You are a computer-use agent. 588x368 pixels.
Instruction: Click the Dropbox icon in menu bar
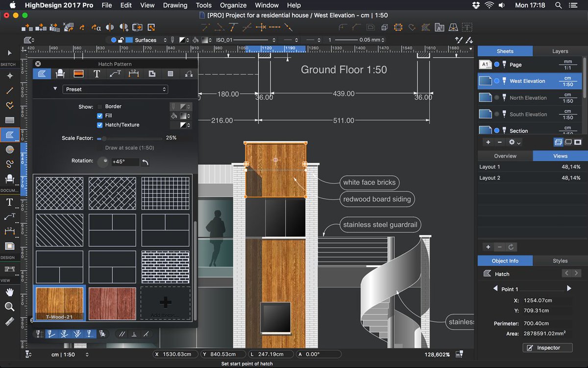tap(476, 5)
